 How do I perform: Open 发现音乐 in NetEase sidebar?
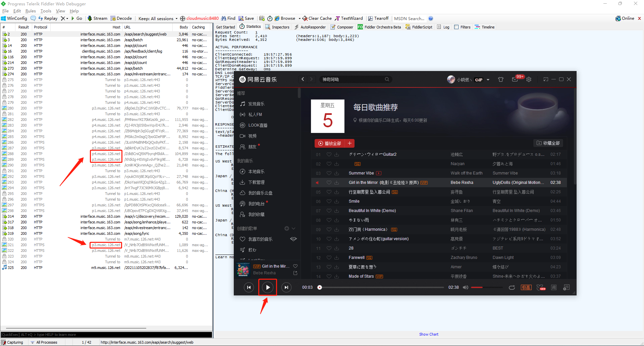pyautogui.click(x=256, y=104)
